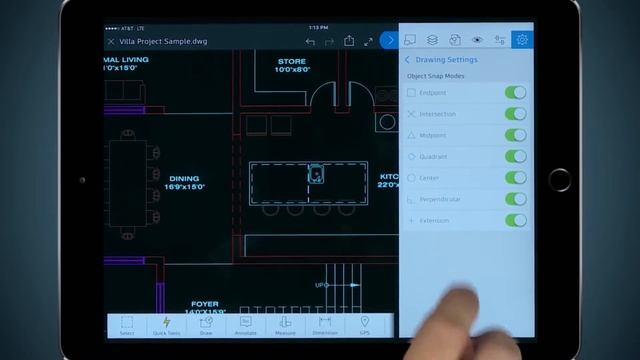
Task: Toggle Extension snap mode off
Action: click(x=516, y=220)
